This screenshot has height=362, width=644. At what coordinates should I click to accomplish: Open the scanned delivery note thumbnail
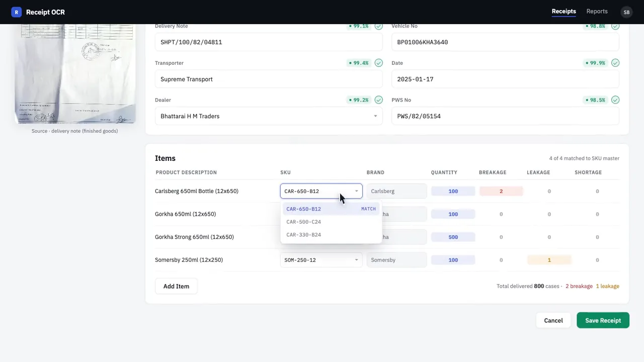[x=75, y=73]
